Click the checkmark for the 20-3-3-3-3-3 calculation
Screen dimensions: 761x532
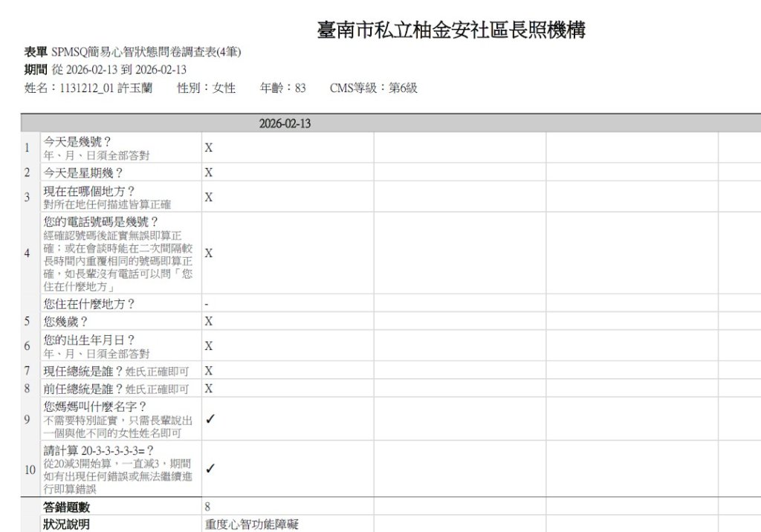pyautogui.click(x=210, y=468)
